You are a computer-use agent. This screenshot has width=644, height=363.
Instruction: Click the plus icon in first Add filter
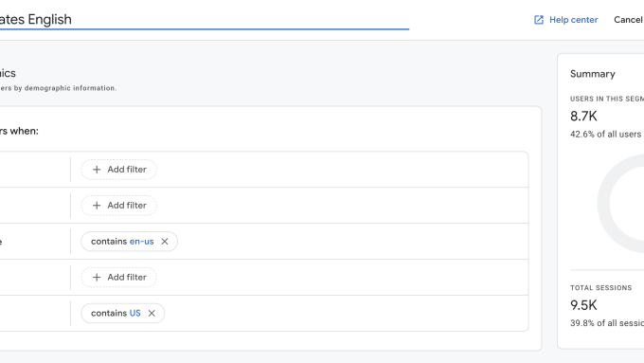(97, 170)
